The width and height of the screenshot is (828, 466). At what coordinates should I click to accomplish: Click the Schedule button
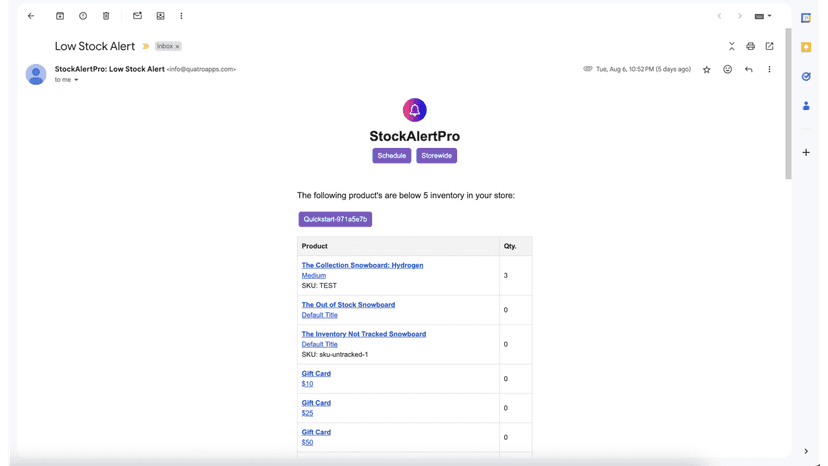(x=392, y=155)
